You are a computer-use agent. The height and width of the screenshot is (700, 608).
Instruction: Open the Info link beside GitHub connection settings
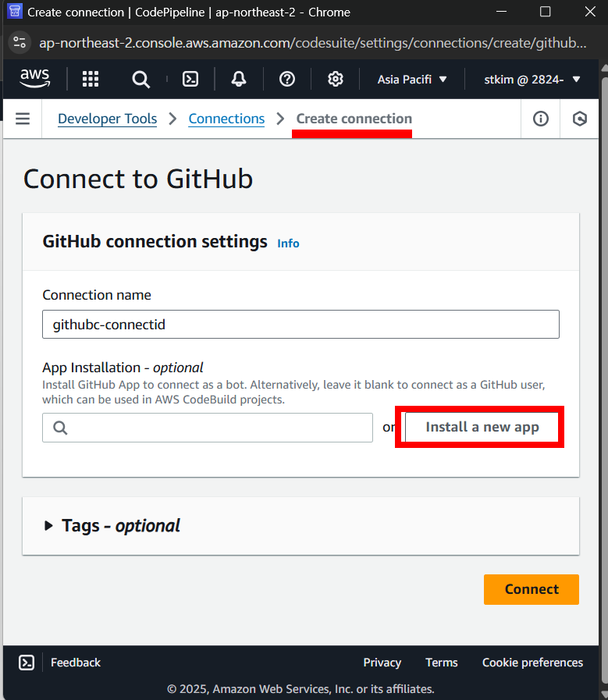point(288,243)
